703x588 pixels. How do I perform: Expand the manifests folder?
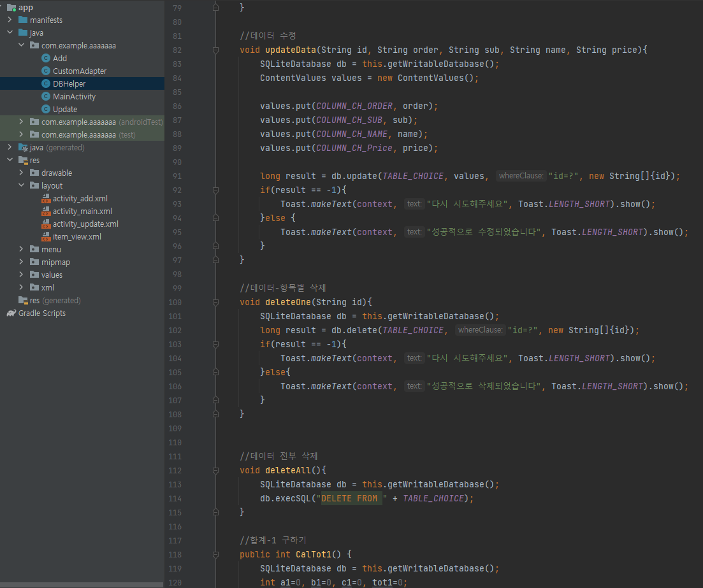pos(10,20)
